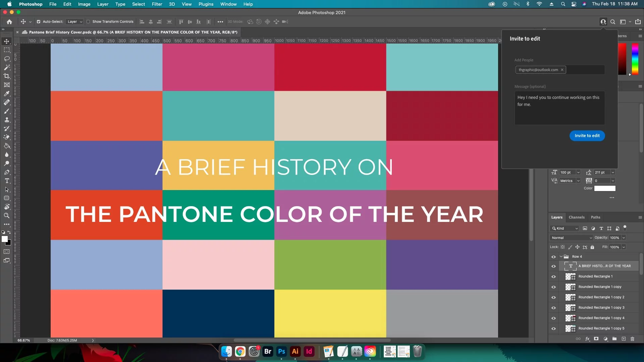This screenshot has width=644, height=362.
Task: Select the Clone Stamp tool
Action: 7,120
